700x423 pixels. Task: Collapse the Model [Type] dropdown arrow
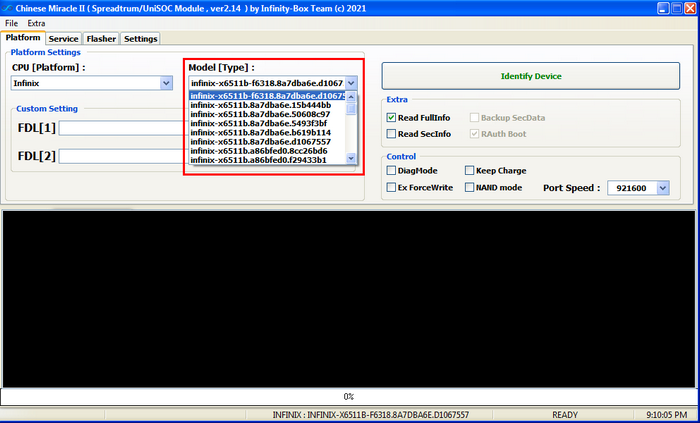click(351, 83)
